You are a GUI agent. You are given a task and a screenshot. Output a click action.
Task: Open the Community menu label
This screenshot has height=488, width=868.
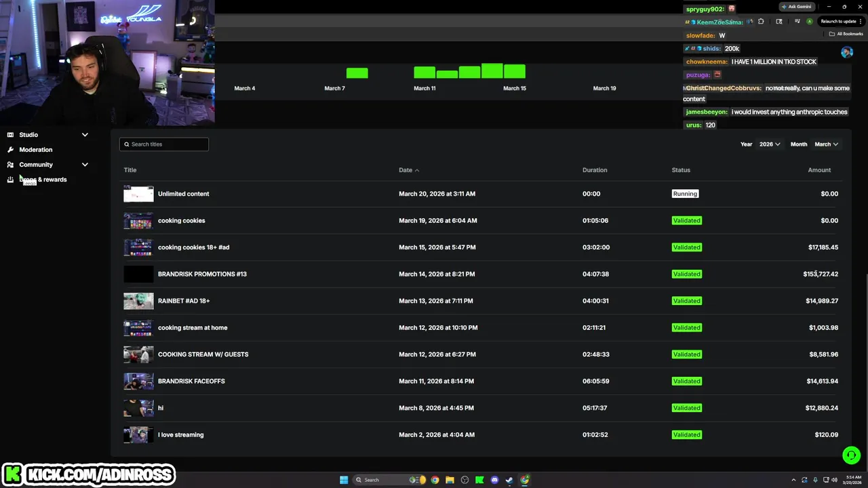click(x=36, y=165)
